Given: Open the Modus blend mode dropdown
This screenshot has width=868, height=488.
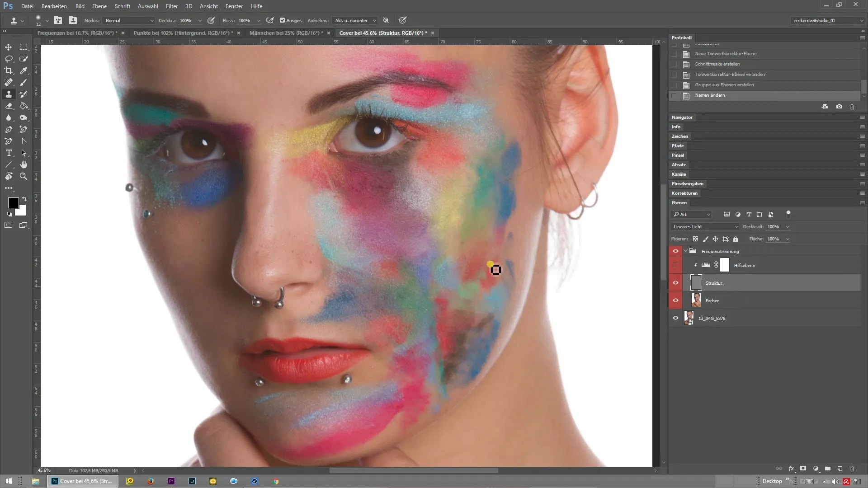Looking at the screenshot, I should click(x=129, y=20).
